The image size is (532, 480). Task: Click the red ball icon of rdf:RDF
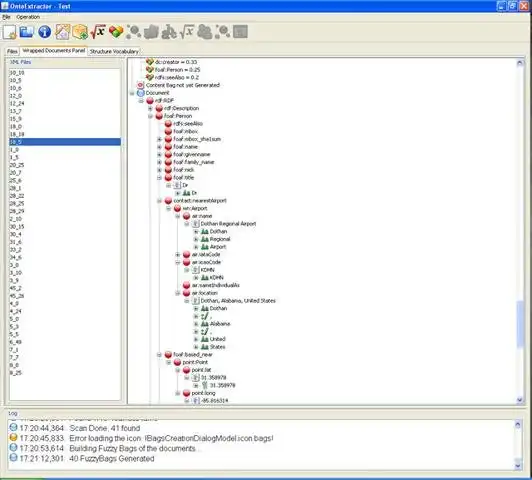[150, 100]
